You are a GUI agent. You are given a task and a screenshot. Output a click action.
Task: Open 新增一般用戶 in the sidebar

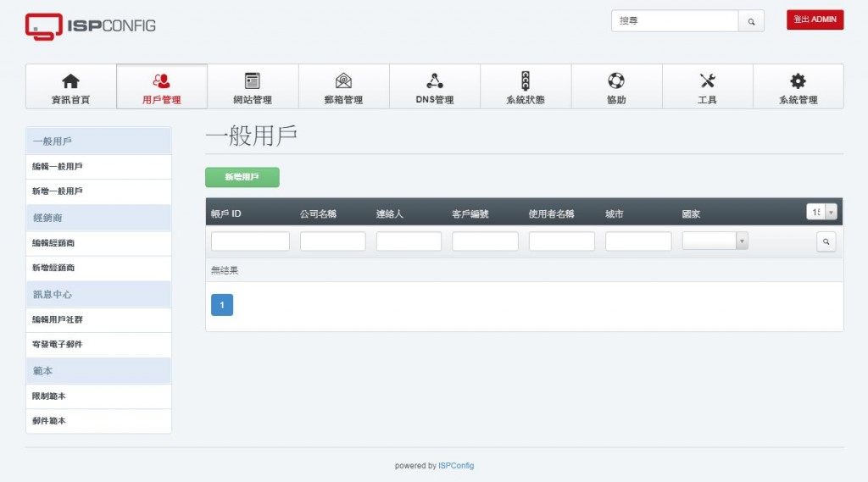tap(98, 191)
